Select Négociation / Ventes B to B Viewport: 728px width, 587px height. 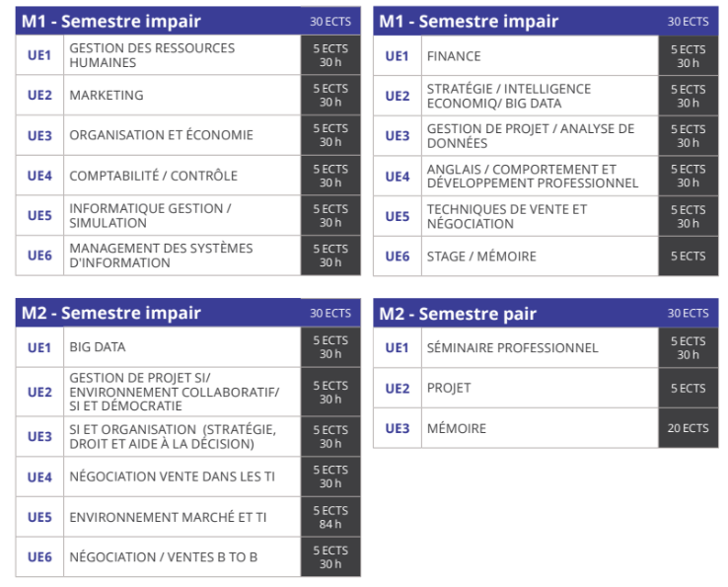[x=163, y=557]
